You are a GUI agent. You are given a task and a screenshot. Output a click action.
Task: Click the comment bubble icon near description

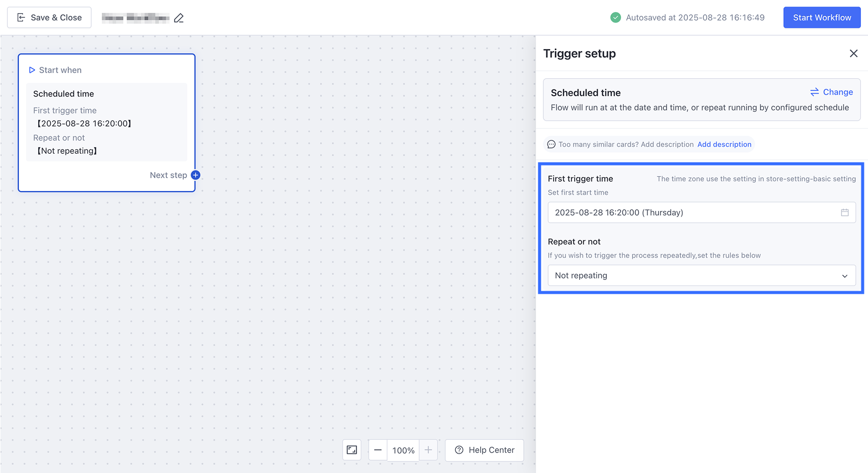point(551,145)
